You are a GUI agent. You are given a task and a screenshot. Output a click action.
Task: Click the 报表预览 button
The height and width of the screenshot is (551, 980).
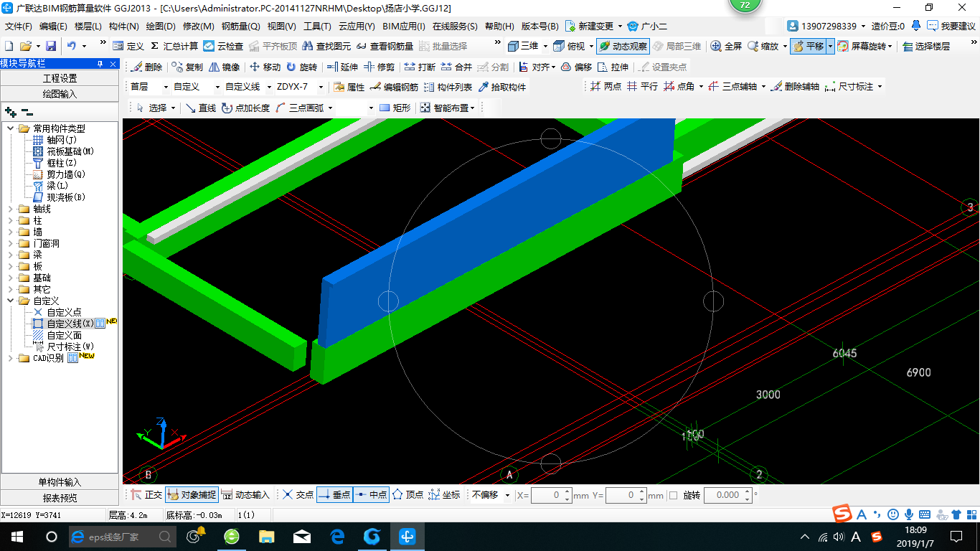coord(60,498)
